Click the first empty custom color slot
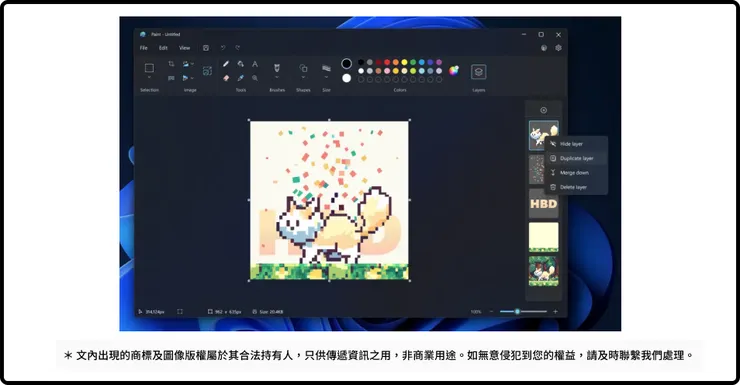Screen dimensions: 740x385 [x=361, y=80]
